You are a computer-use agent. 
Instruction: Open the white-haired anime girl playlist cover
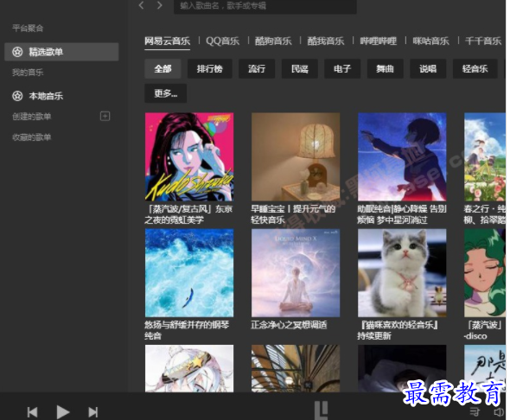[189, 368]
